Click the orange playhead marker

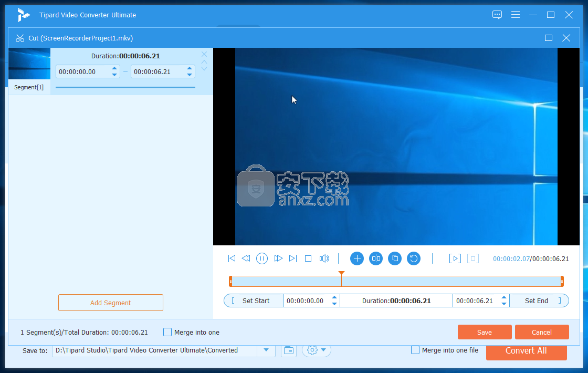click(341, 273)
